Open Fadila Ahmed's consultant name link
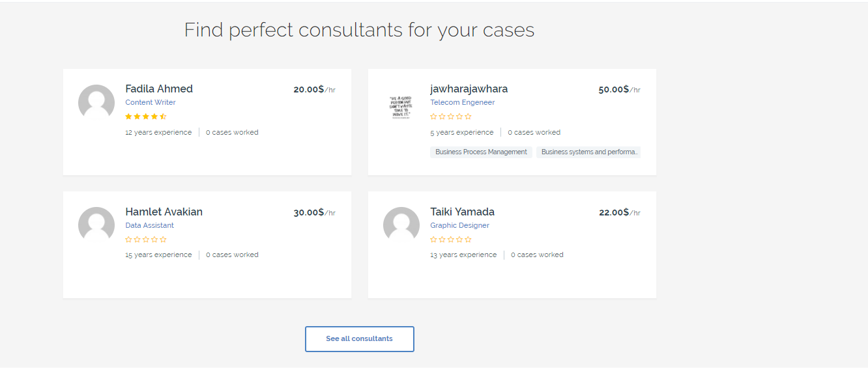Viewport: 868px width, 371px height. (x=159, y=89)
